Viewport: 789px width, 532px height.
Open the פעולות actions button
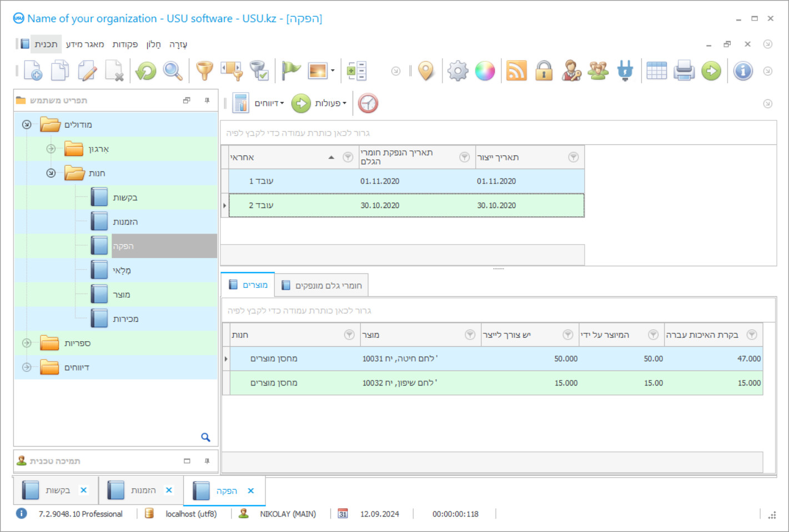tap(320, 103)
